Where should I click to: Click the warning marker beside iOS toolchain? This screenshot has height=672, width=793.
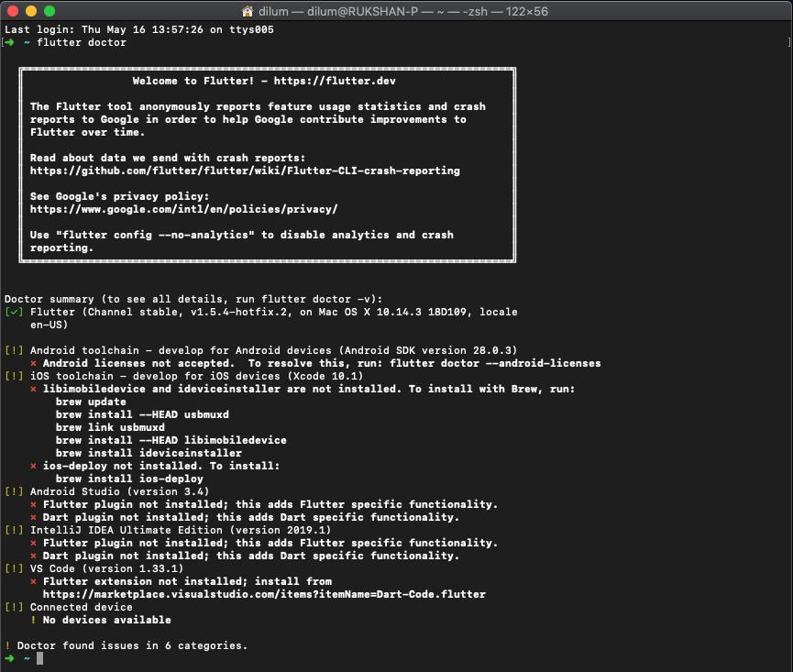pos(14,376)
